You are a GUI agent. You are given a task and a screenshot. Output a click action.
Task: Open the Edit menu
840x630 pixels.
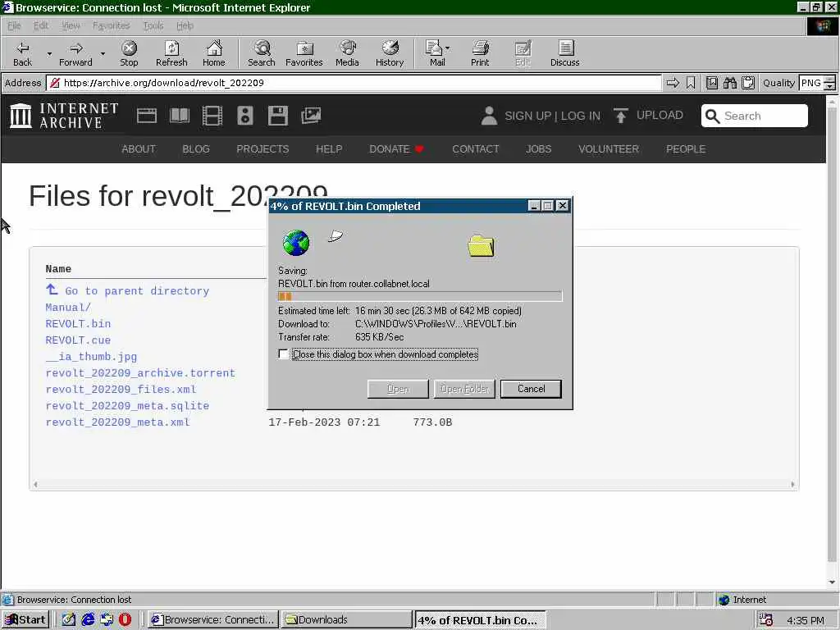coord(41,25)
